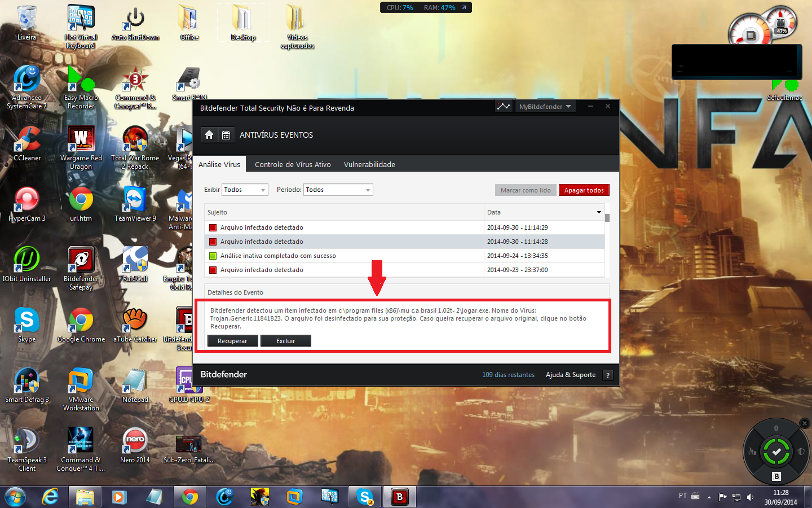This screenshot has width=812, height=508.
Task: Click the Bitdefender home icon
Action: (209, 135)
